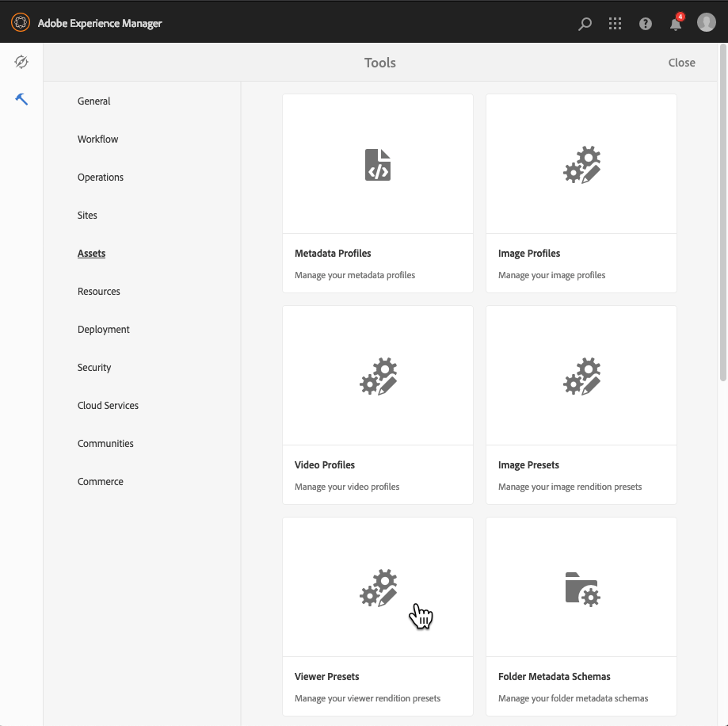Screen dimensions: 728x726
Task: Close the Tools view
Action: tap(681, 62)
